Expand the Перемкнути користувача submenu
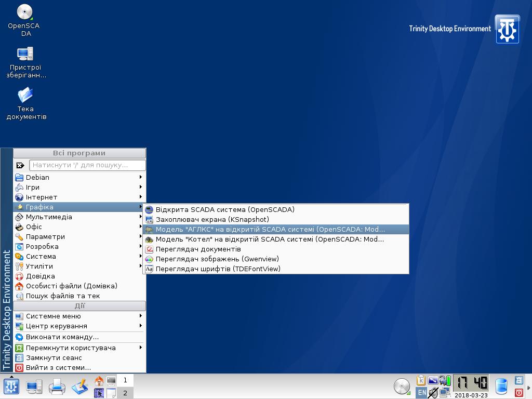Screen dimensions: 532x399 tap(78, 348)
